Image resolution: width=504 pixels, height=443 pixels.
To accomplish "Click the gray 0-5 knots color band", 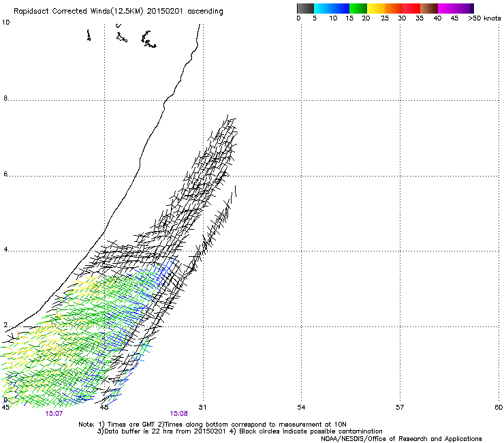I will [x=305, y=8].
